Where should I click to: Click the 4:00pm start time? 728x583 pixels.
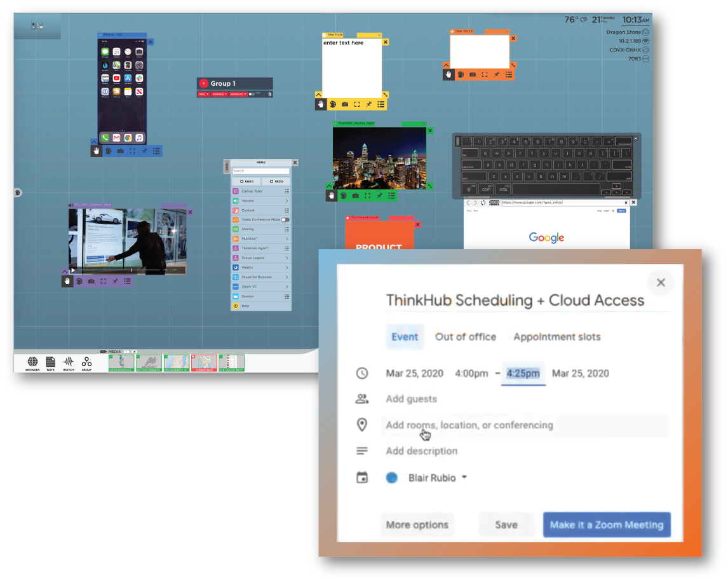(x=471, y=373)
